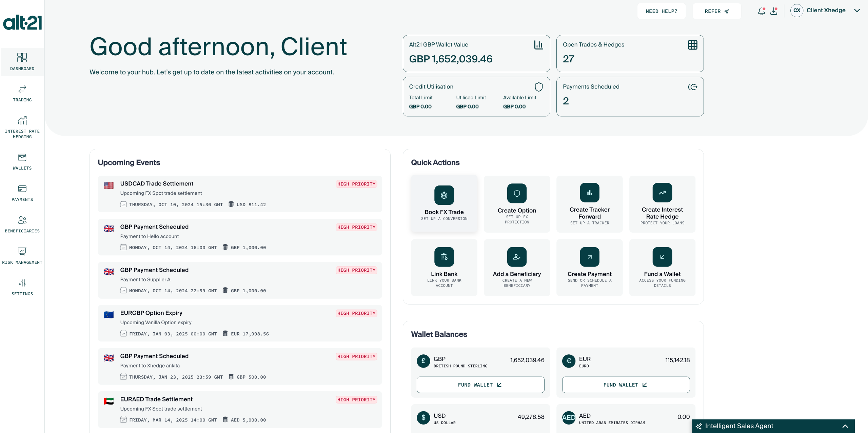This screenshot has height=433, width=868.
Task: Expand the Client Xhedge account dropdown
Action: tap(857, 11)
